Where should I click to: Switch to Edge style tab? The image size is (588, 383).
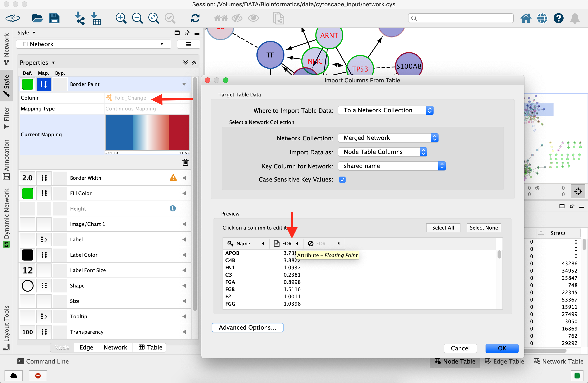coord(86,347)
